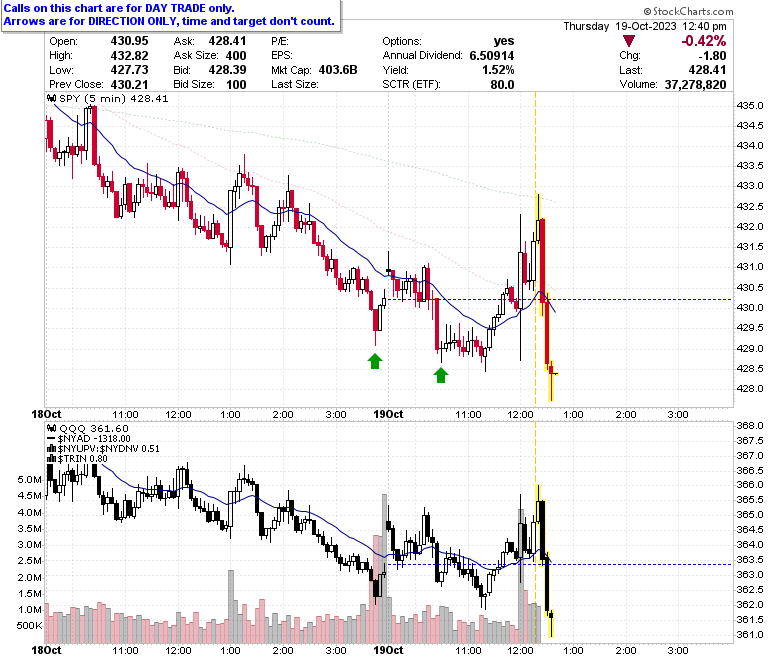Click the 'EPS:' label

[x=282, y=55]
